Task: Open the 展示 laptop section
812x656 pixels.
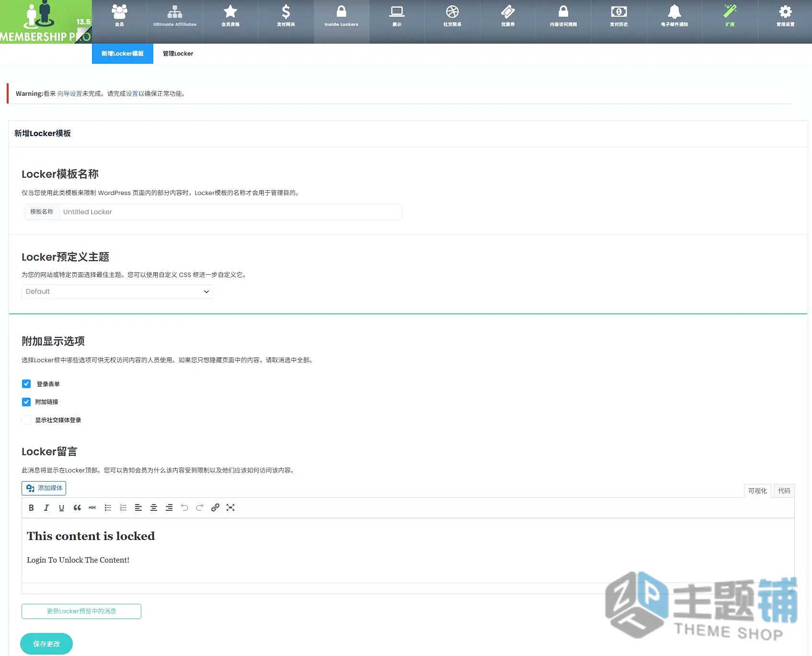Action: (x=397, y=22)
